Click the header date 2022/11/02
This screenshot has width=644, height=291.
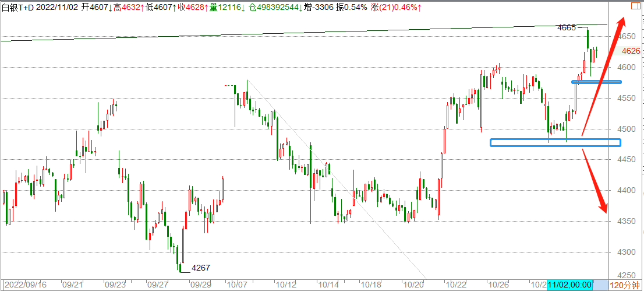click(x=56, y=7)
